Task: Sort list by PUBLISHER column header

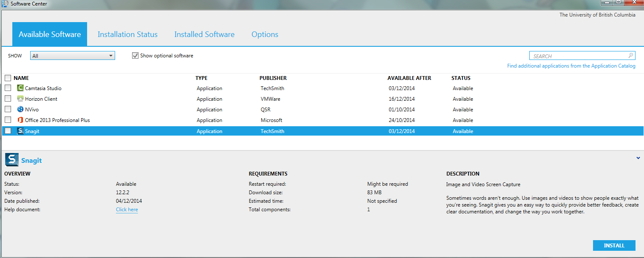Action: [x=273, y=78]
